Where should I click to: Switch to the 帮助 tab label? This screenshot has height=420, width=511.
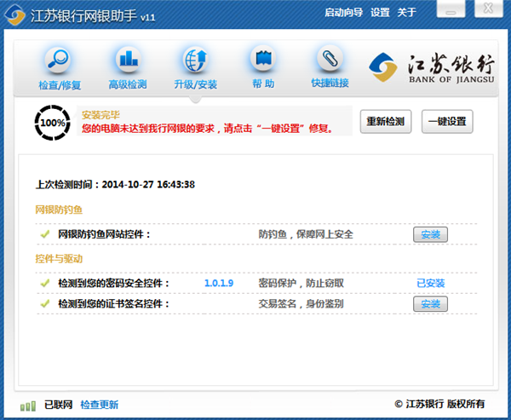[x=263, y=83]
